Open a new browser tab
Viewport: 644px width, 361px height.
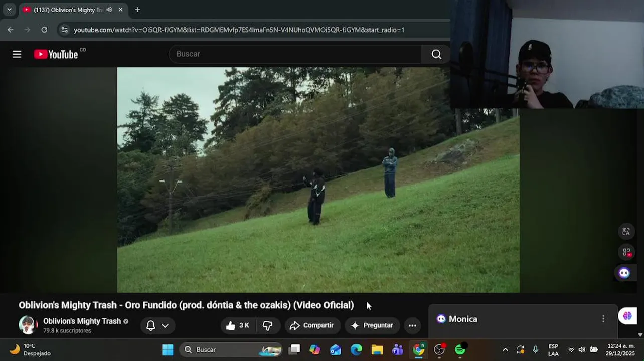[x=137, y=10]
